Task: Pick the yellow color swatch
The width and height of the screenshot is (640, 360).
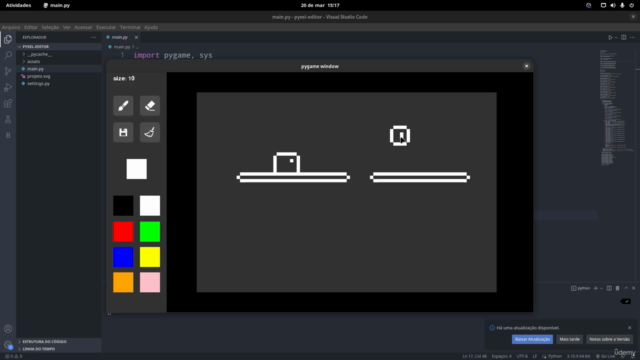Action: pyautogui.click(x=150, y=257)
